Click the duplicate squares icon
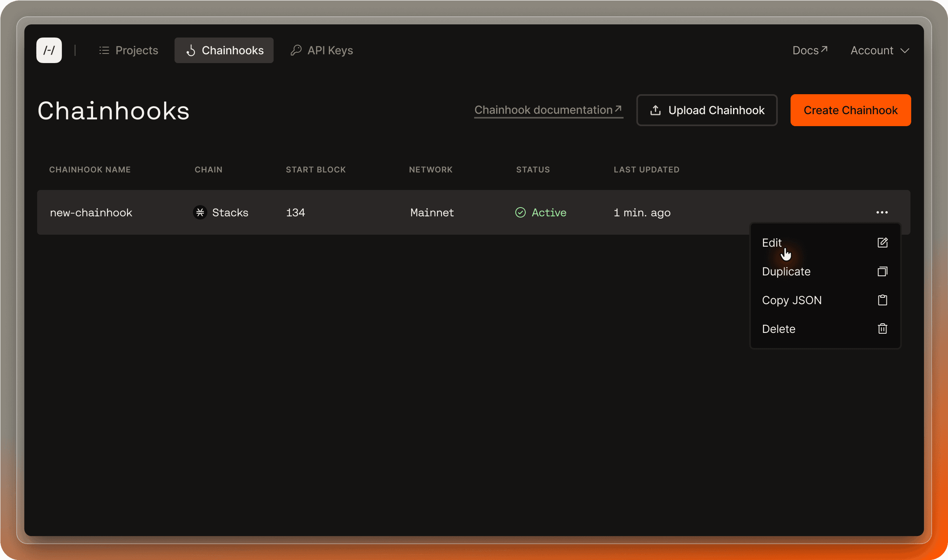 click(x=882, y=271)
